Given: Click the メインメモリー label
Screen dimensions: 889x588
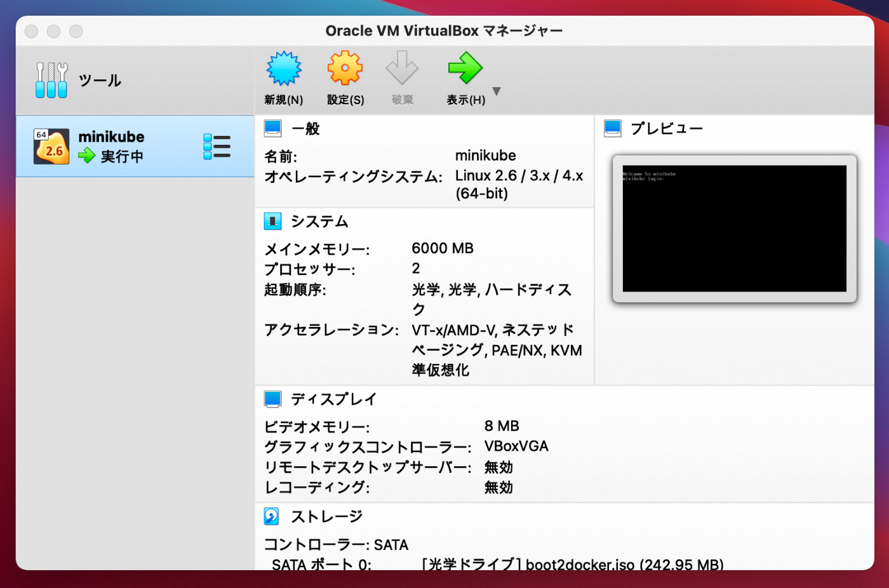Looking at the screenshot, I should coord(317,249).
